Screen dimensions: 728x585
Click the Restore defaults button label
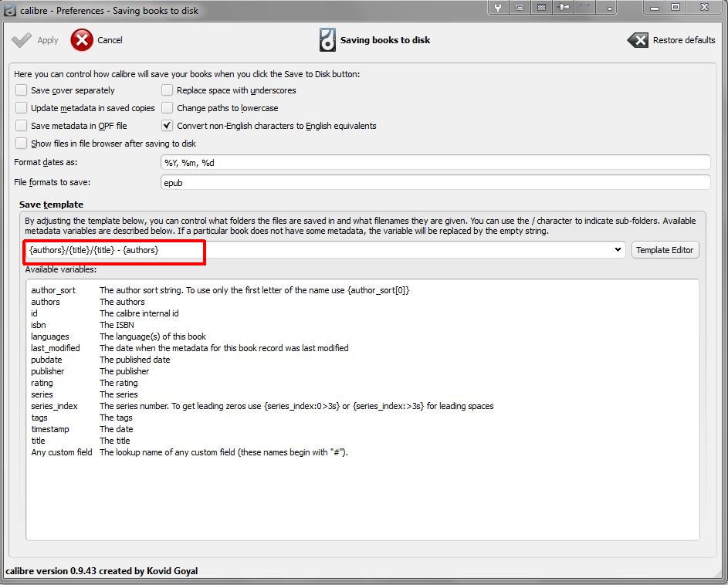[x=683, y=40]
